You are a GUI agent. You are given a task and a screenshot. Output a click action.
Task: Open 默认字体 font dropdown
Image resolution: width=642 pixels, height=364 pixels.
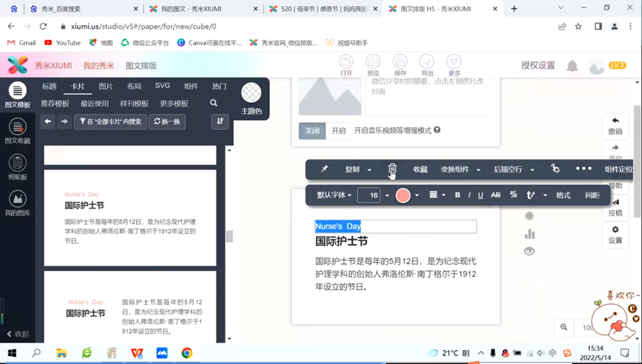(x=334, y=195)
